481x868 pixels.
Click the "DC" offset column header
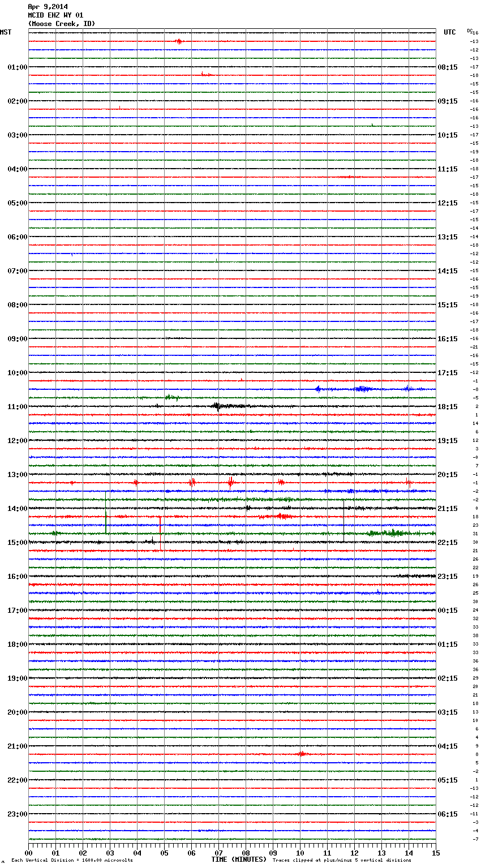pos(469,31)
